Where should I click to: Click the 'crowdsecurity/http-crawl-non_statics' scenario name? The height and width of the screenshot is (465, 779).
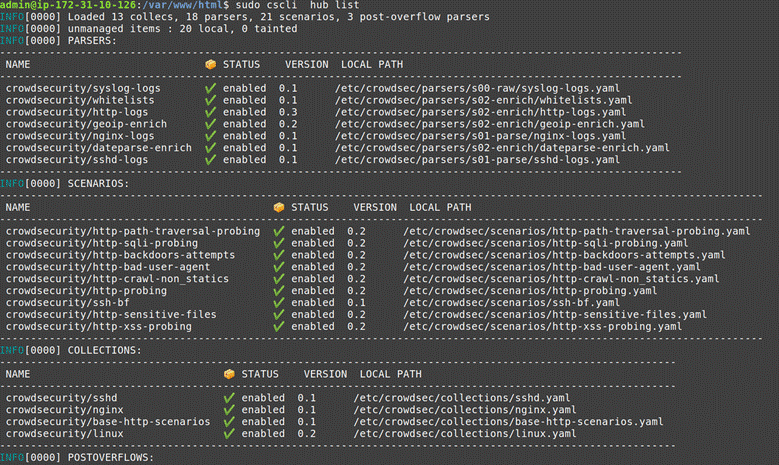117,279
